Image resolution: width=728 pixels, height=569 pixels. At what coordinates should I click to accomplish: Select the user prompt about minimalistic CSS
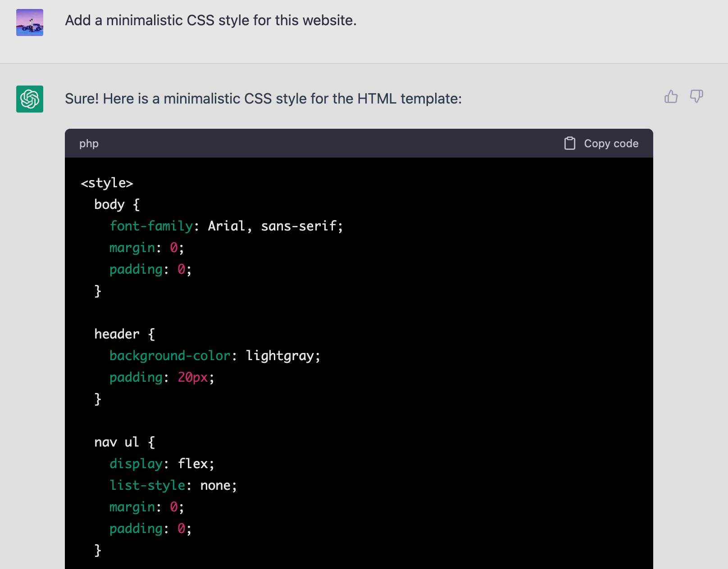tap(211, 21)
